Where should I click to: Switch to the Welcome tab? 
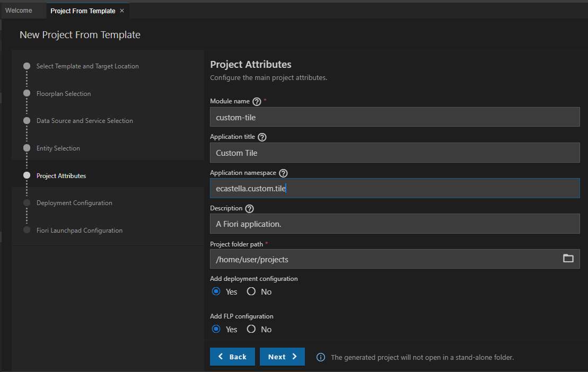click(x=19, y=11)
